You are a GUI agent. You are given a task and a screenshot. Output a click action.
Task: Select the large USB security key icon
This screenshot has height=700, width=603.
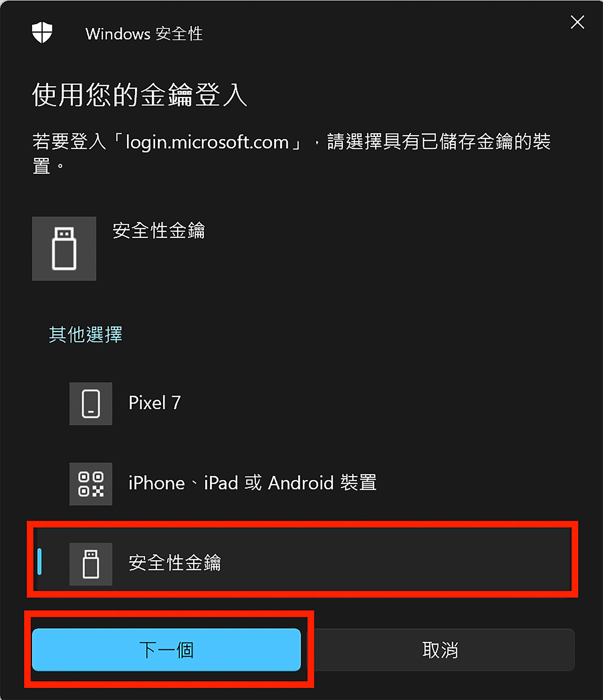64,248
